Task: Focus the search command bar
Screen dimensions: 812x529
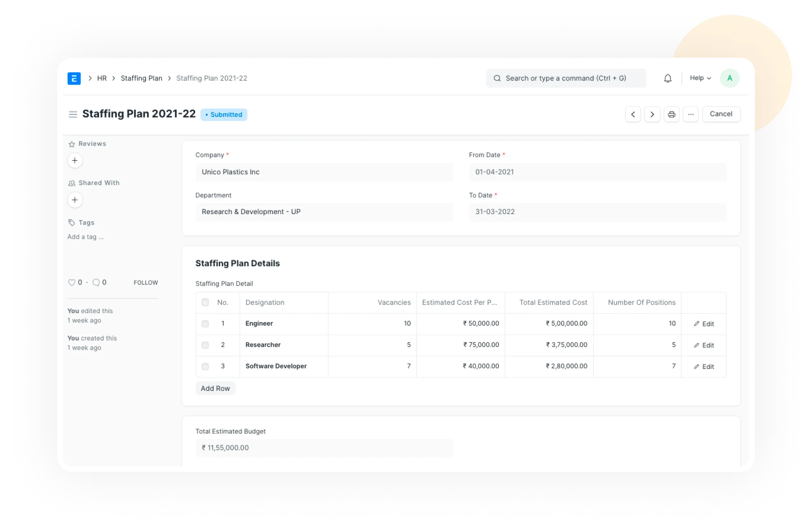Action: point(566,78)
